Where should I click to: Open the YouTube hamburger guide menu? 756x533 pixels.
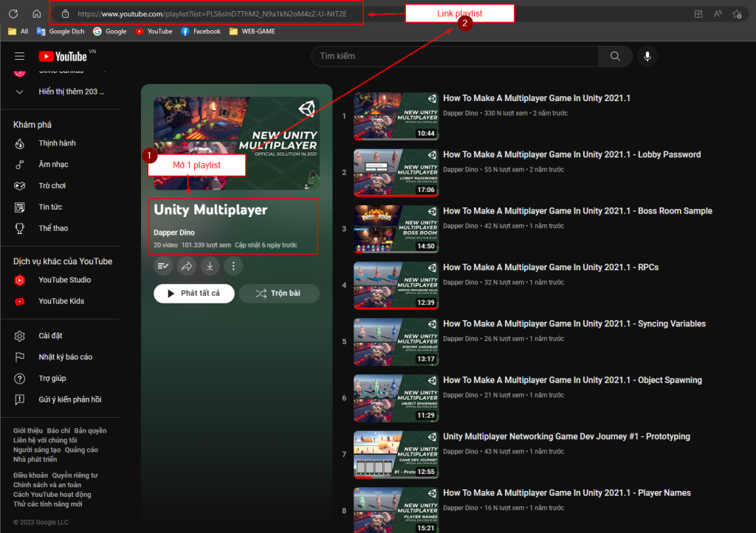pos(19,57)
